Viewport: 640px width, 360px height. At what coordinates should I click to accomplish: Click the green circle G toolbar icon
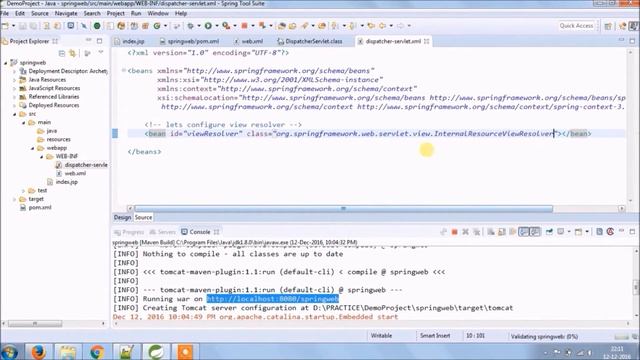[157, 26]
